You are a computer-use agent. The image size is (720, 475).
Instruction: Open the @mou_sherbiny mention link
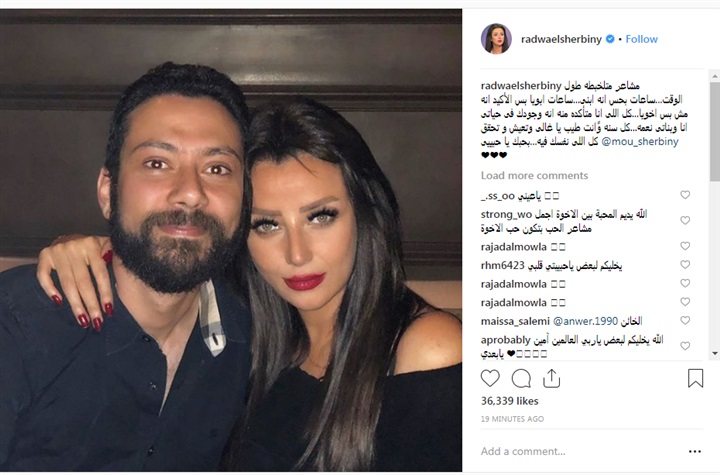[x=640, y=141]
